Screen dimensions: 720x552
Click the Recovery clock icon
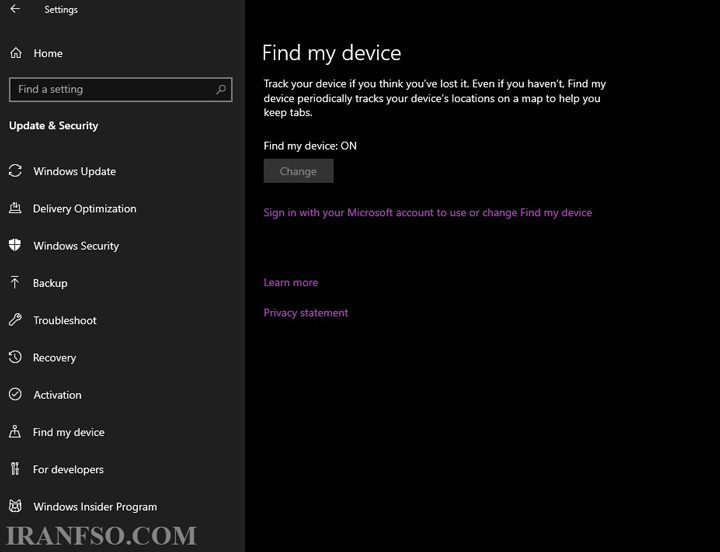[15, 357]
